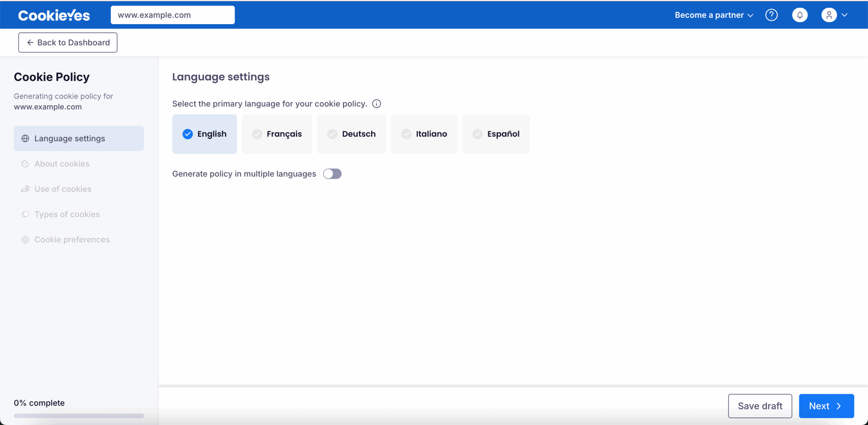Viewport: 868px width, 425px height.
Task: Choose Deutsch for the cookie policy language
Action: (x=351, y=134)
